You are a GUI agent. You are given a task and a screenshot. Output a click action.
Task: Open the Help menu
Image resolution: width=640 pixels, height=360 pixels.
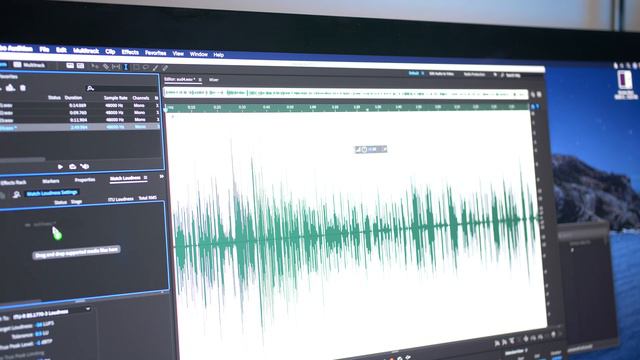point(219,54)
